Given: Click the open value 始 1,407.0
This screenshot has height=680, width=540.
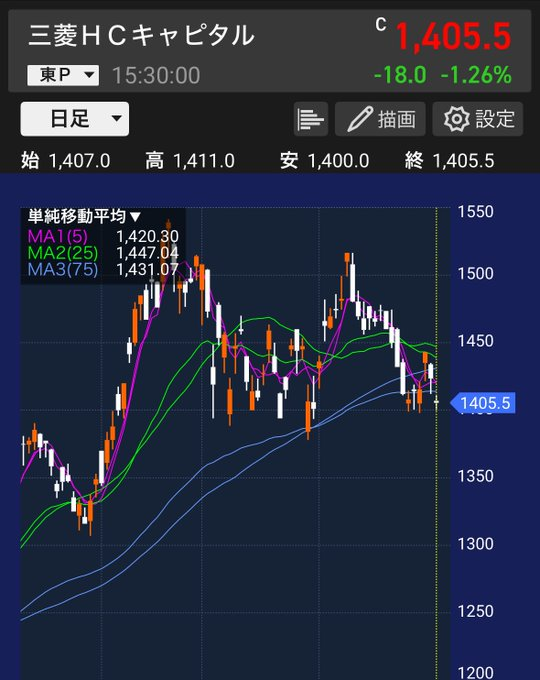Looking at the screenshot, I should [65, 161].
